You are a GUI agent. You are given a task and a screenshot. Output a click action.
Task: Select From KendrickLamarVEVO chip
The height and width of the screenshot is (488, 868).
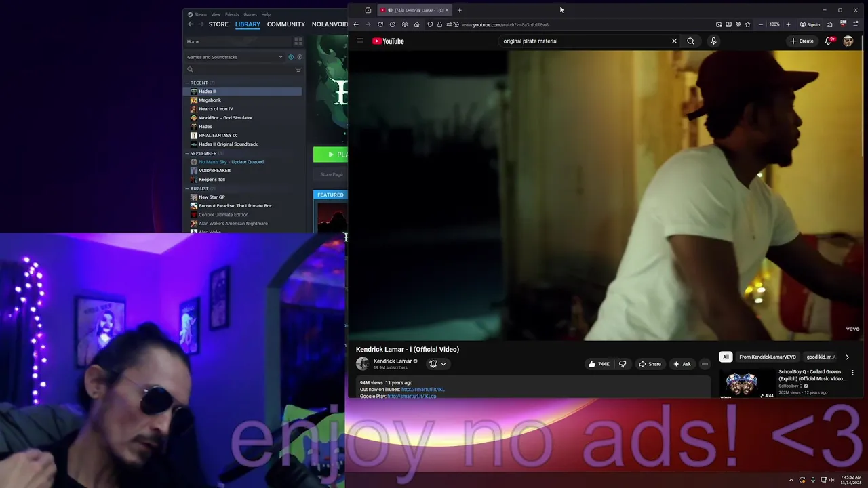point(768,357)
